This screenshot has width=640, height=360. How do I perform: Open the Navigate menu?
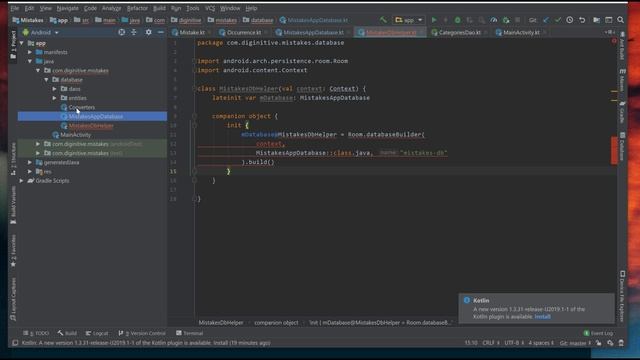tap(67, 8)
